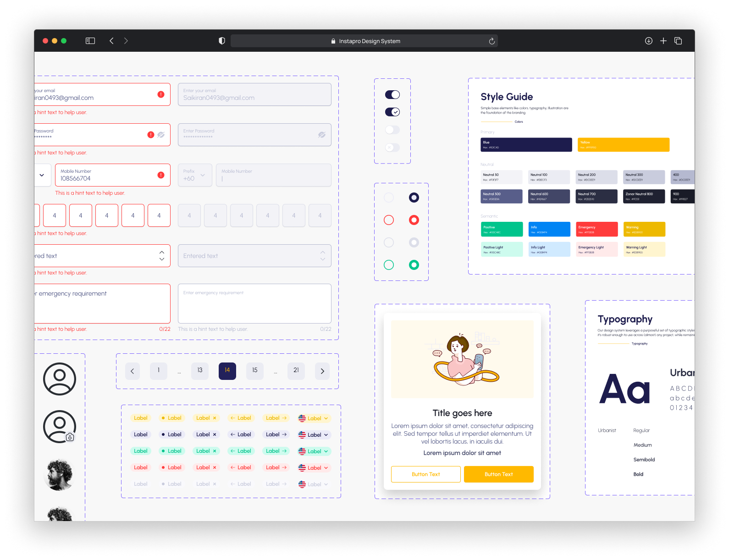Select the filled red radio button
The width and height of the screenshot is (729, 560).
pos(414,220)
